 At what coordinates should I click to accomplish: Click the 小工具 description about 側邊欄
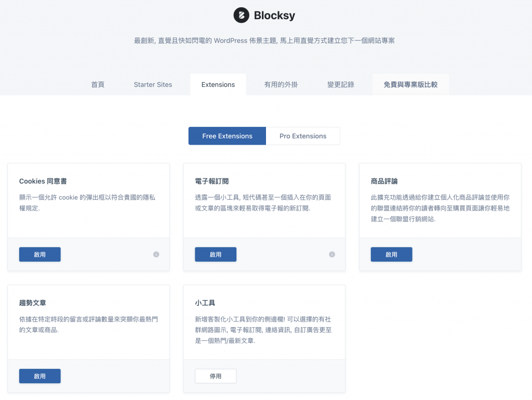point(263,330)
